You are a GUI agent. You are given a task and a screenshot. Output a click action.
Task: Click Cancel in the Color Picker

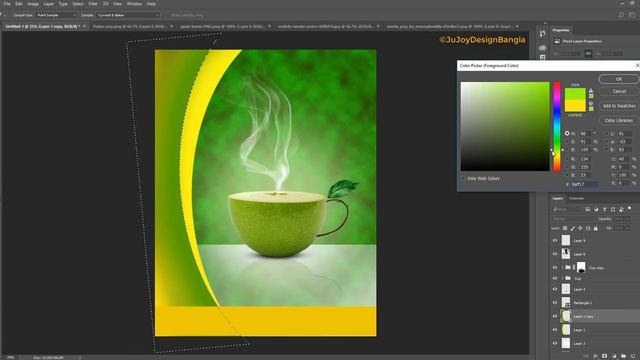pos(619,91)
